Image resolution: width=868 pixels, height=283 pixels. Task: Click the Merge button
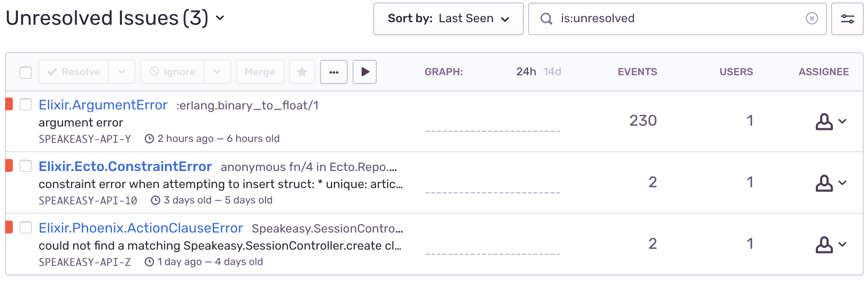pos(260,72)
